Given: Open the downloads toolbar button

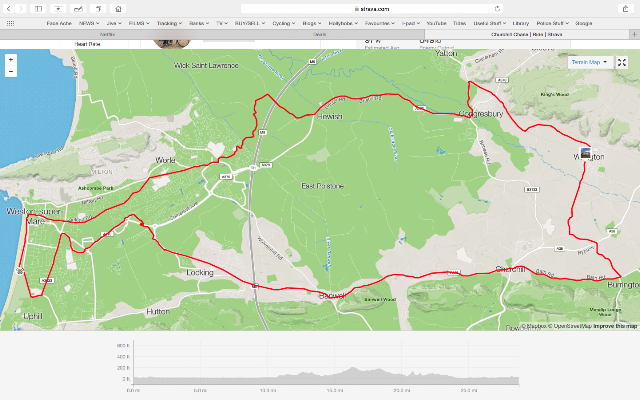Looking at the screenshot, I should click(x=58, y=9).
